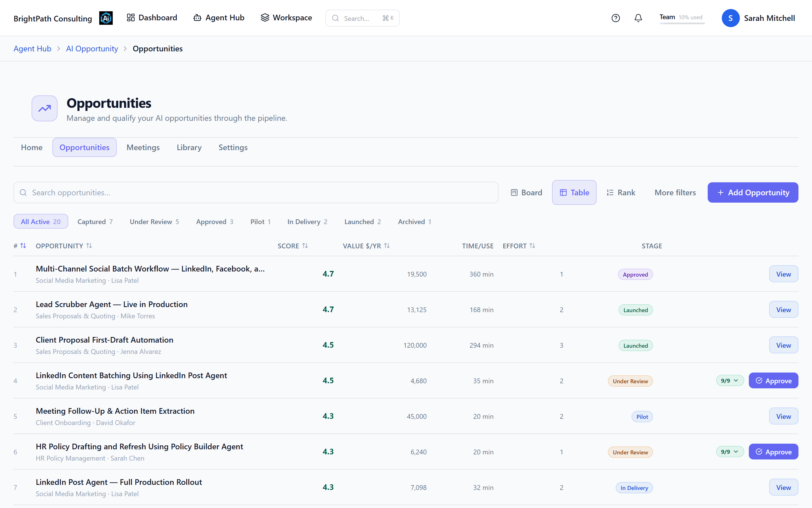The height and width of the screenshot is (508, 812).
Task: Click In Delivery badge in LinkedIn Post Agent row
Action: tap(634, 488)
